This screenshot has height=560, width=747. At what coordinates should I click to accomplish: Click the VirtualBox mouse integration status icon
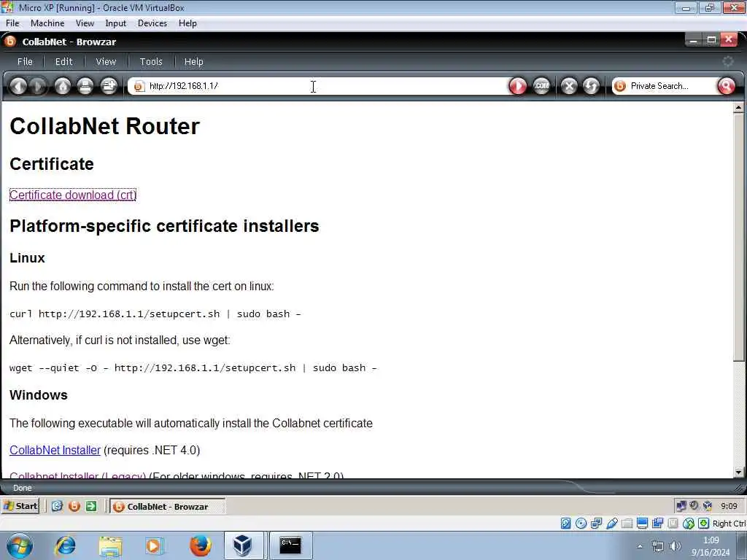pyautogui.click(x=689, y=524)
